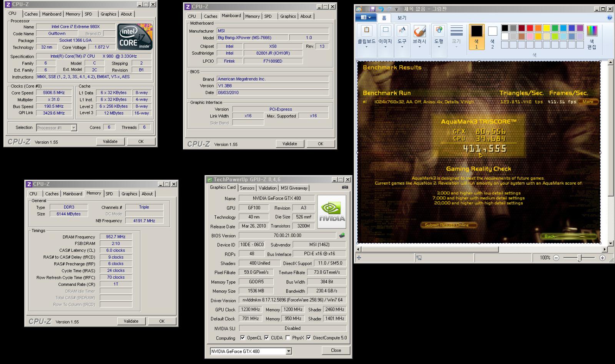Open the Shapes (도형) gallery in Paint

(439, 30)
